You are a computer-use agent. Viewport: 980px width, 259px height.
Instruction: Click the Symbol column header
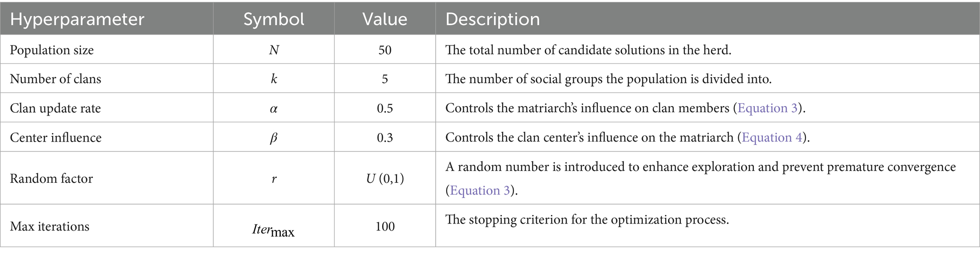(274, 19)
